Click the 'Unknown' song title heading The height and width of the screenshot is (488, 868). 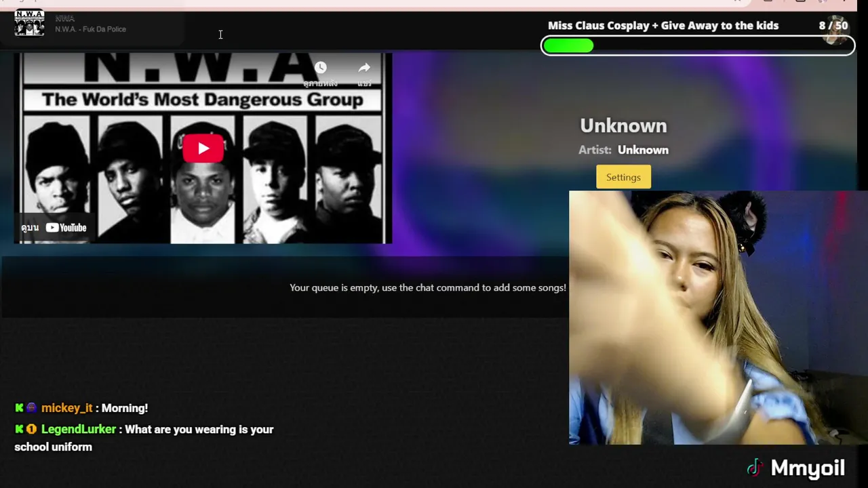(x=623, y=125)
